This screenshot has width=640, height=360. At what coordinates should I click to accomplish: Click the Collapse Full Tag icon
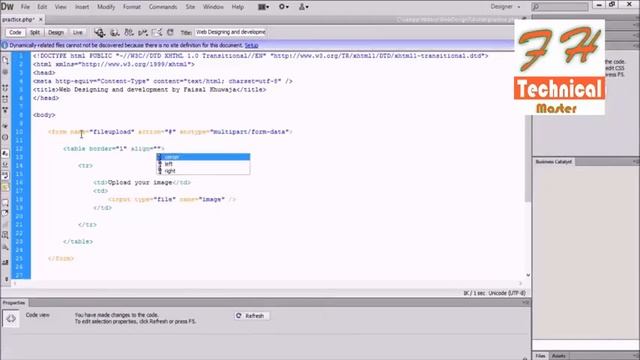pyautogui.click(x=5, y=88)
